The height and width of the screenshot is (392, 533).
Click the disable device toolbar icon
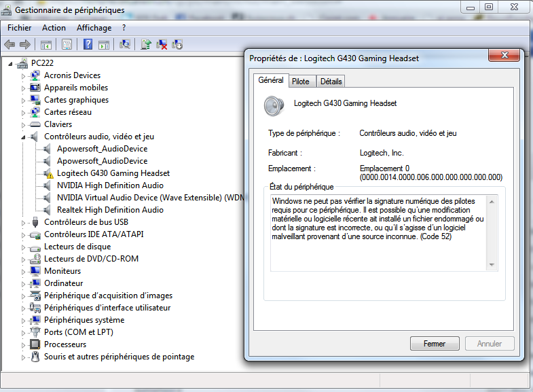177,45
